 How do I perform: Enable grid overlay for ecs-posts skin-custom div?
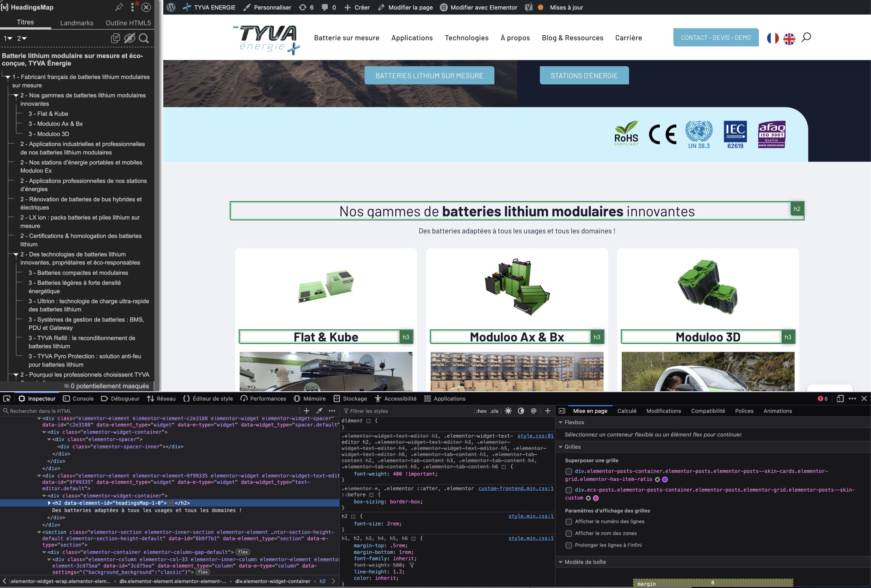coord(569,490)
